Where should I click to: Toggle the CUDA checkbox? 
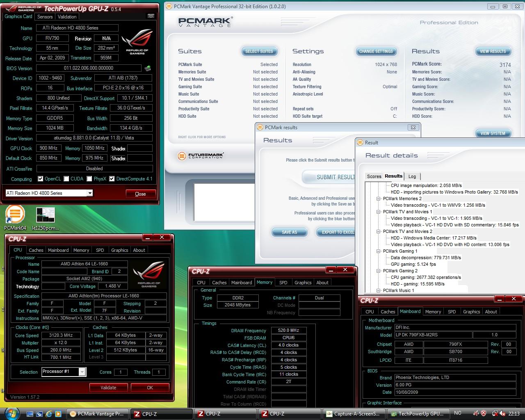click(x=66, y=179)
